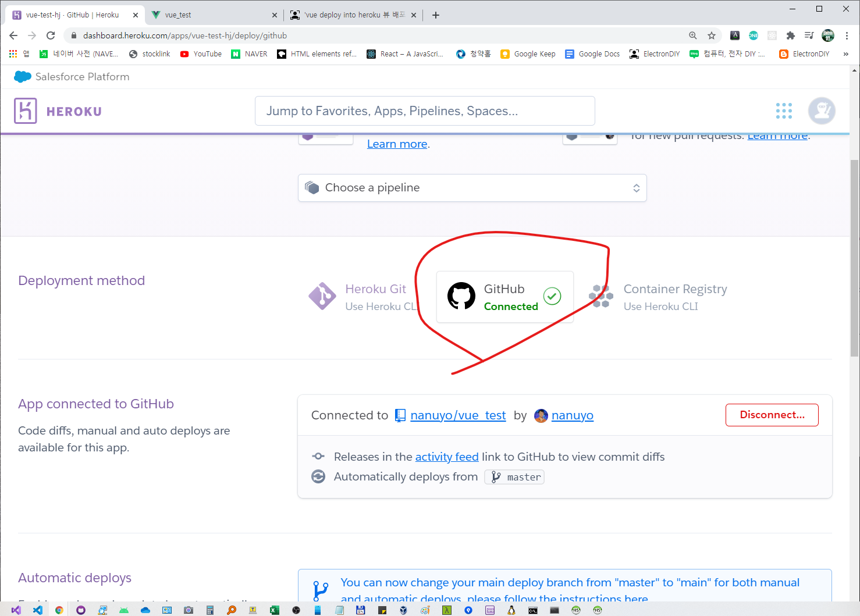Image resolution: width=860 pixels, height=616 pixels.
Task: Open the Google Docs bookmark
Action: coord(592,54)
